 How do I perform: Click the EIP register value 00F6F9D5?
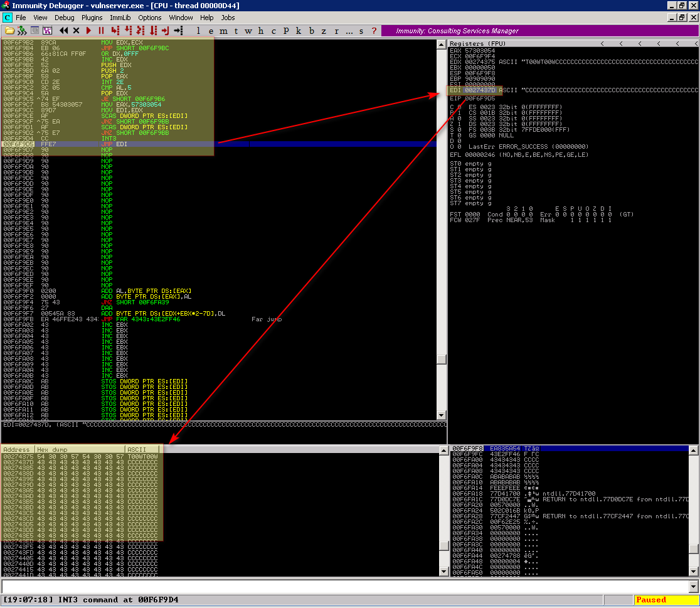479,99
